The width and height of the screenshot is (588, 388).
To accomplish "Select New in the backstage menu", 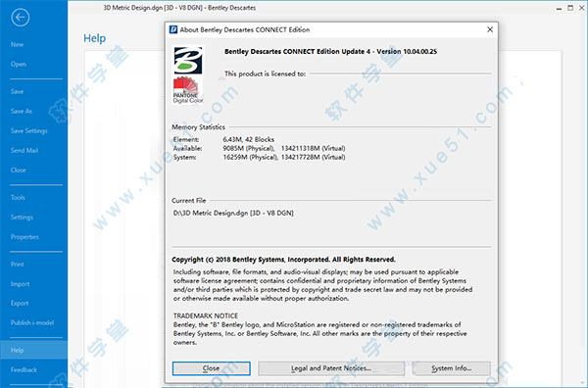I will tap(17, 45).
